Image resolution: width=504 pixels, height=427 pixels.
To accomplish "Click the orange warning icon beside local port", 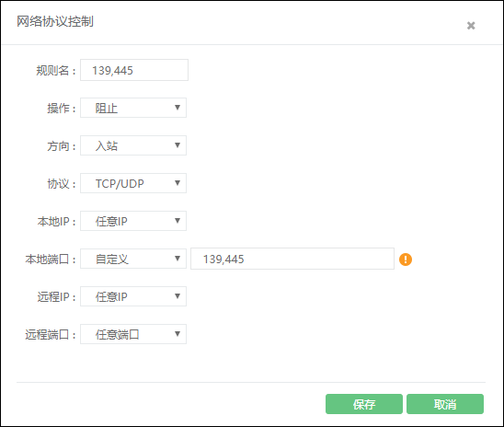I will tap(406, 260).
